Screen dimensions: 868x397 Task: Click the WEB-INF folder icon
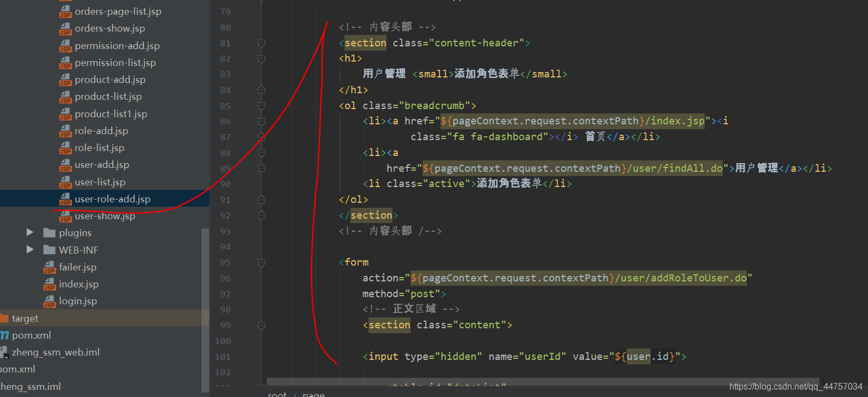[50, 250]
